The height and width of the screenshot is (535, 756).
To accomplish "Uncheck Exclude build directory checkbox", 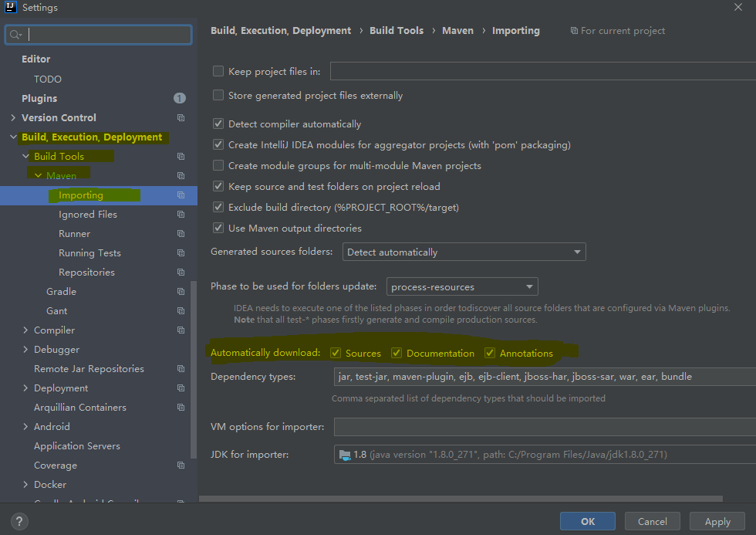I will (218, 208).
